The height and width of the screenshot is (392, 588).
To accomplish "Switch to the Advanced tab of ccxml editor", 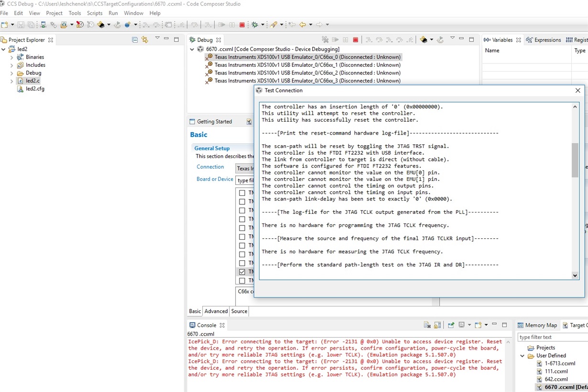I will (216, 311).
